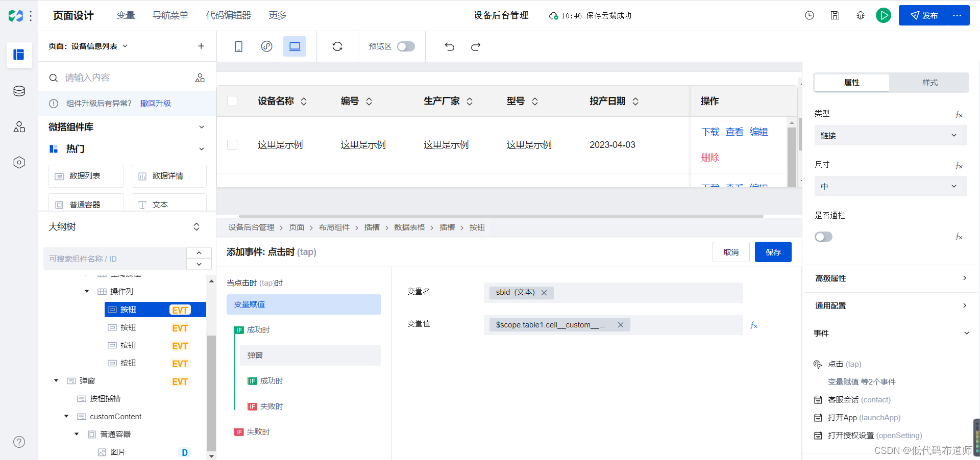Select the 弹窗 action node

(x=310, y=355)
